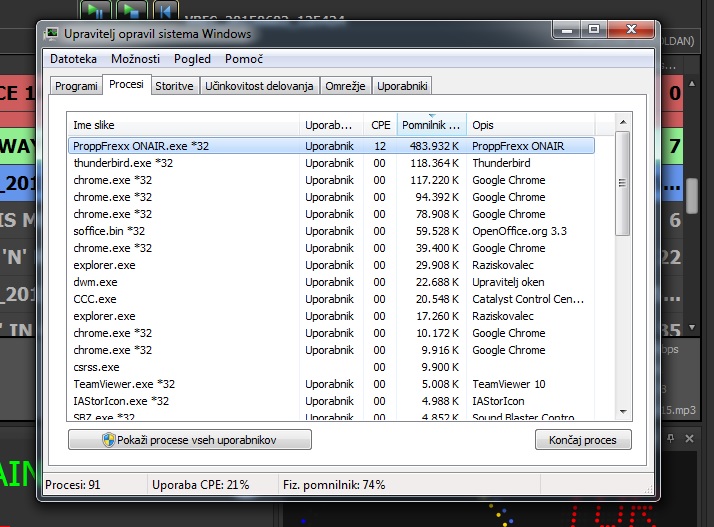This screenshot has height=527, width=714.
Task: Click Pokaži procese vseh uporabnikov button
Action: (x=190, y=440)
